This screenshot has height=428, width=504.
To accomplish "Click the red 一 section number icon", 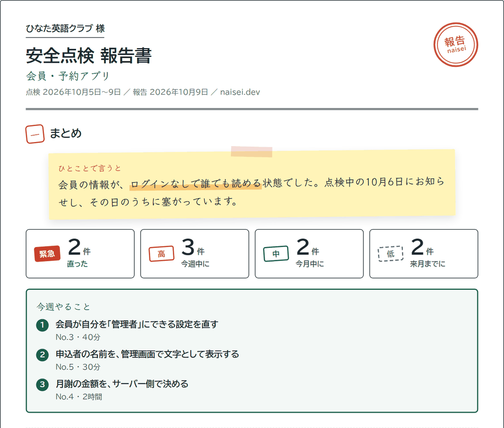I will point(35,134).
